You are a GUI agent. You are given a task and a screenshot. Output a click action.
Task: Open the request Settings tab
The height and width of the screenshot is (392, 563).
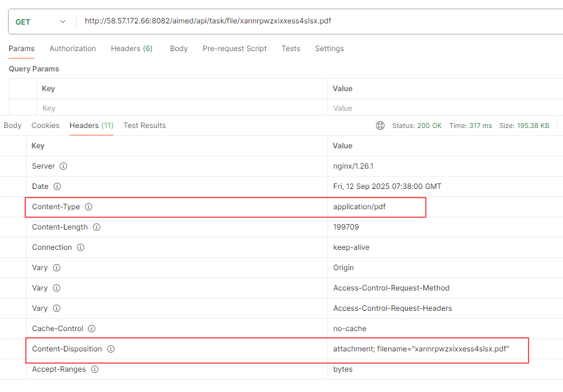329,49
